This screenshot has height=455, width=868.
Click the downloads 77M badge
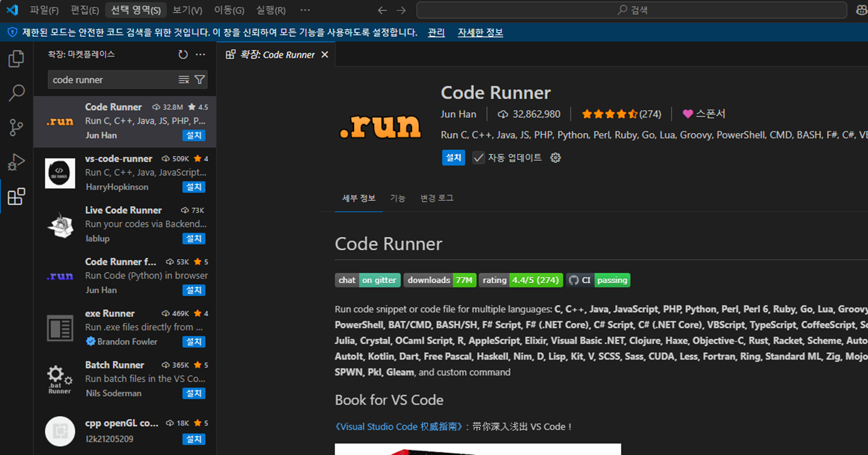click(x=439, y=280)
